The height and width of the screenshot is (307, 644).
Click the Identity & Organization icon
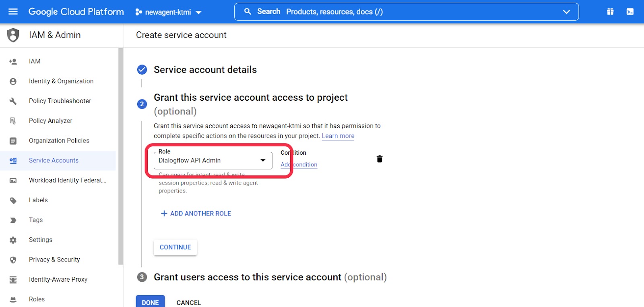[13, 81]
